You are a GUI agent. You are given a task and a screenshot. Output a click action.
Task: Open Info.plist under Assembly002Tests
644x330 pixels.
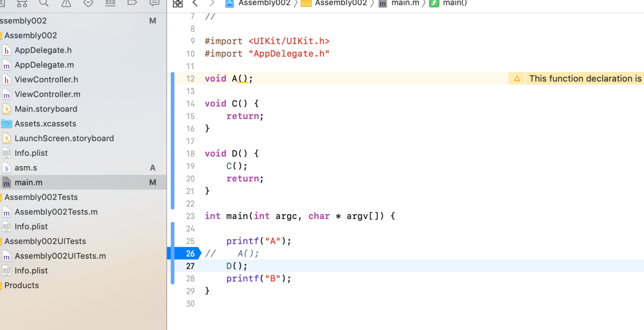click(x=31, y=227)
